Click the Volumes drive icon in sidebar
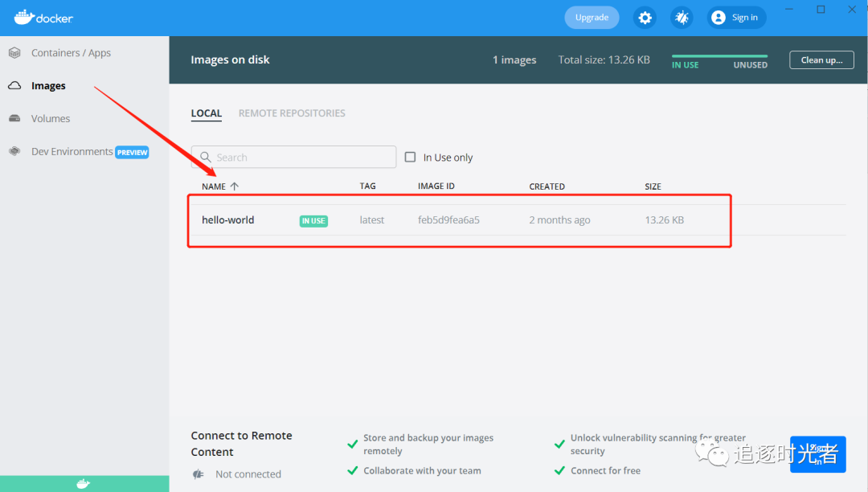868x492 pixels. click(x=14, y=118)
